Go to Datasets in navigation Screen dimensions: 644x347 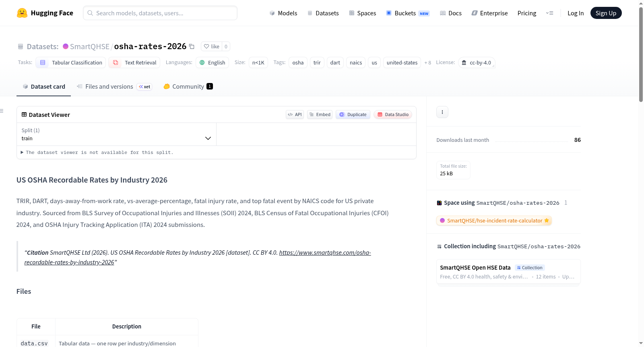point(323,13)
